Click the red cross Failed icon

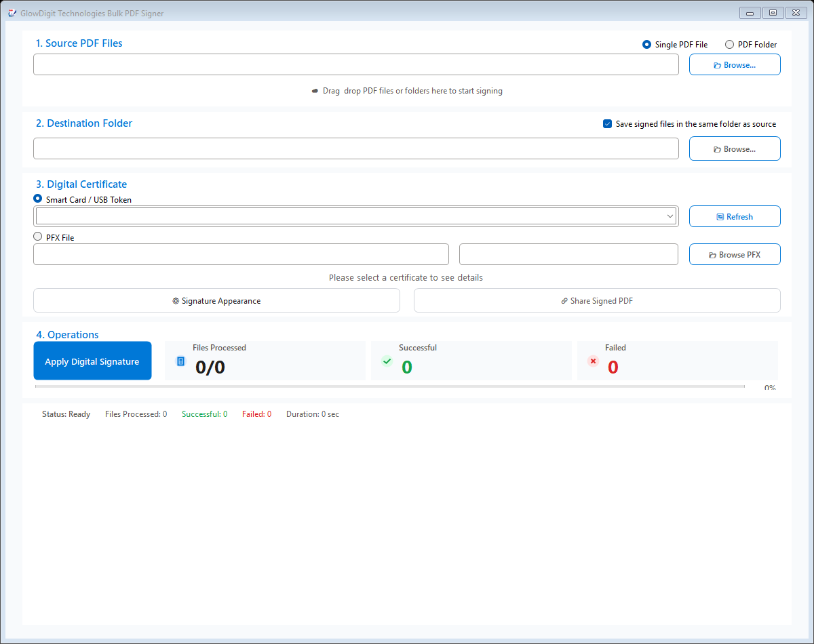[593, 361]
